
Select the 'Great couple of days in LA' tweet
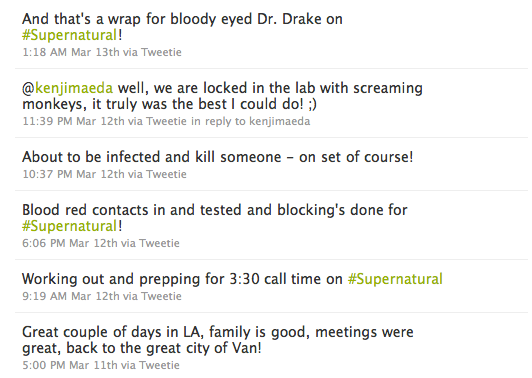(217, 340)
